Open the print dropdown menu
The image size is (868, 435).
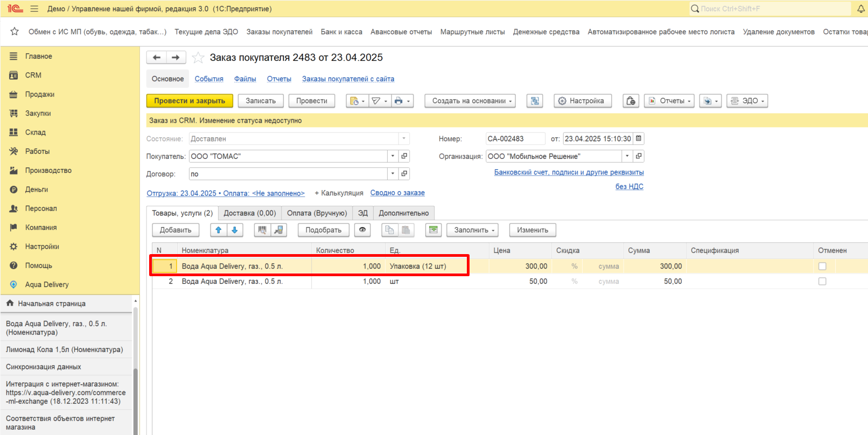[402, 101]
